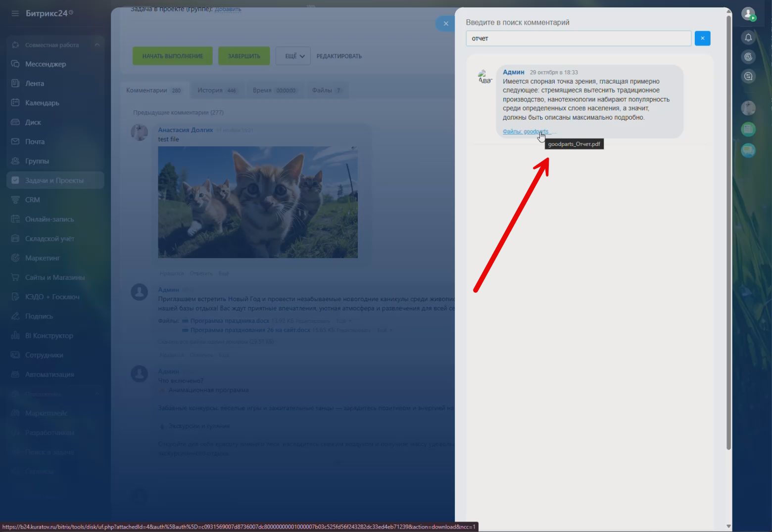772x532 pixels.
Task: Collapse the Совместная работа sidebar section
Action: pyautogui.click(x=97, y=45)
